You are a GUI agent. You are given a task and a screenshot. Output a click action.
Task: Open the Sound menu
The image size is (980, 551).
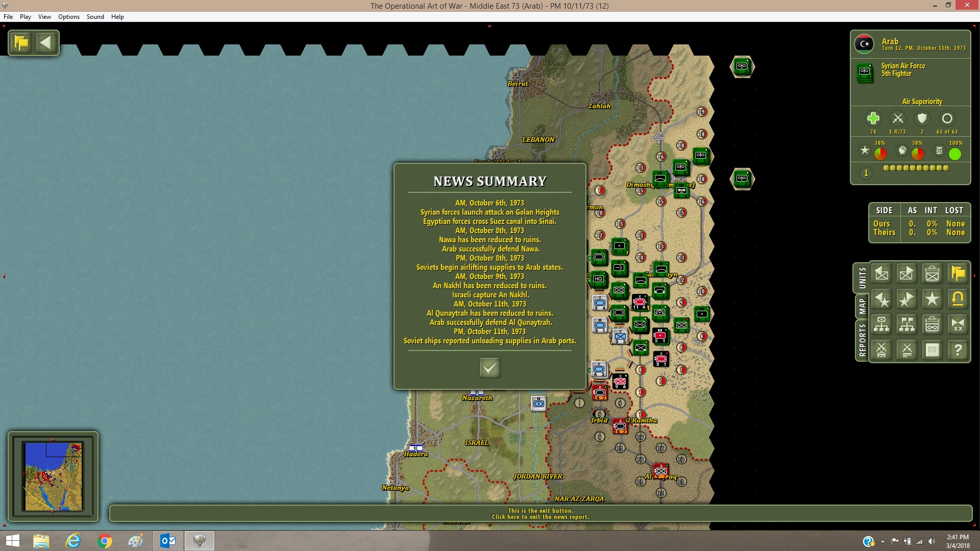pyautogui.click(x=95, y=17)
